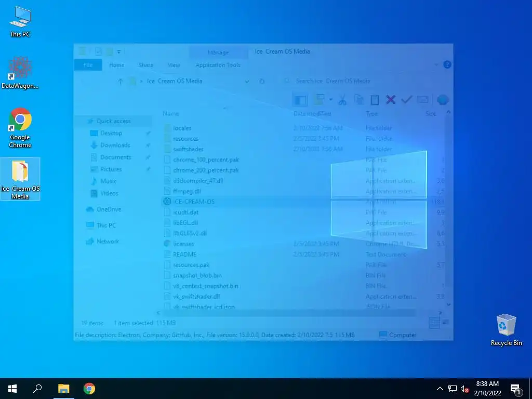Select the chrome_100_percent.pak file

click(303, 160)
